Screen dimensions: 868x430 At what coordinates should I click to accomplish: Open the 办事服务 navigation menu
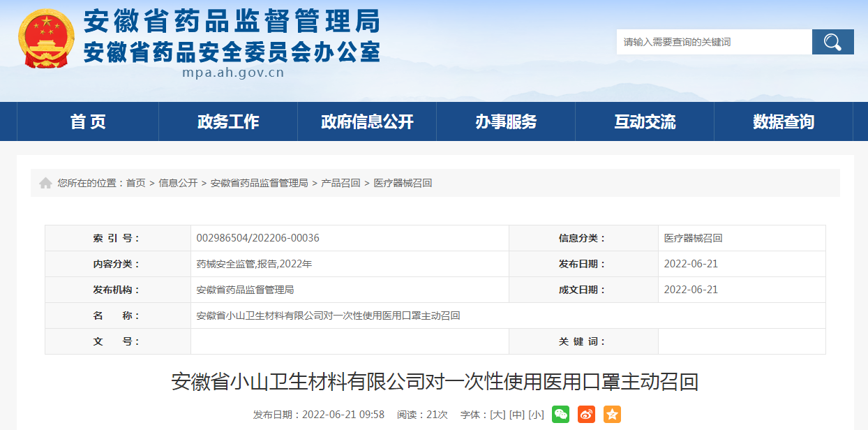point(506,121)
